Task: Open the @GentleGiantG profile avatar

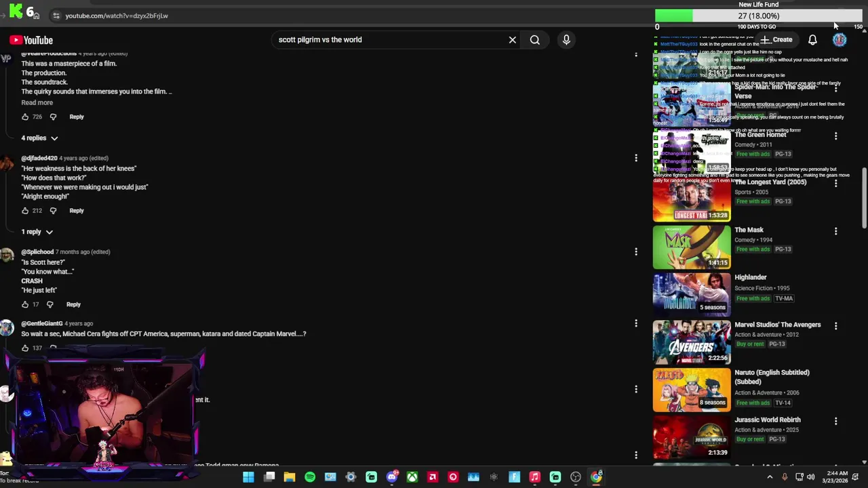Action: point(7,328)
